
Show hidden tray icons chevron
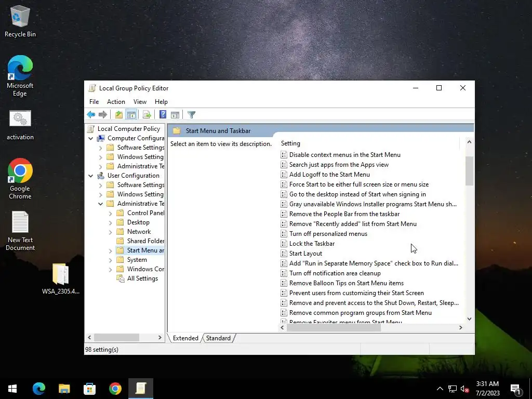440,389
